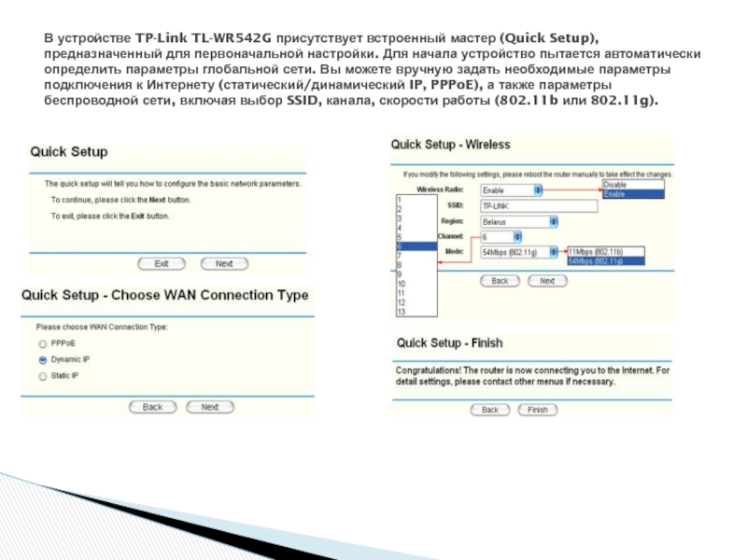The image size is (747, 560).
Task: Click the 'Please choose WAN Connection Type:' text
Action: [x=102, y=328]
